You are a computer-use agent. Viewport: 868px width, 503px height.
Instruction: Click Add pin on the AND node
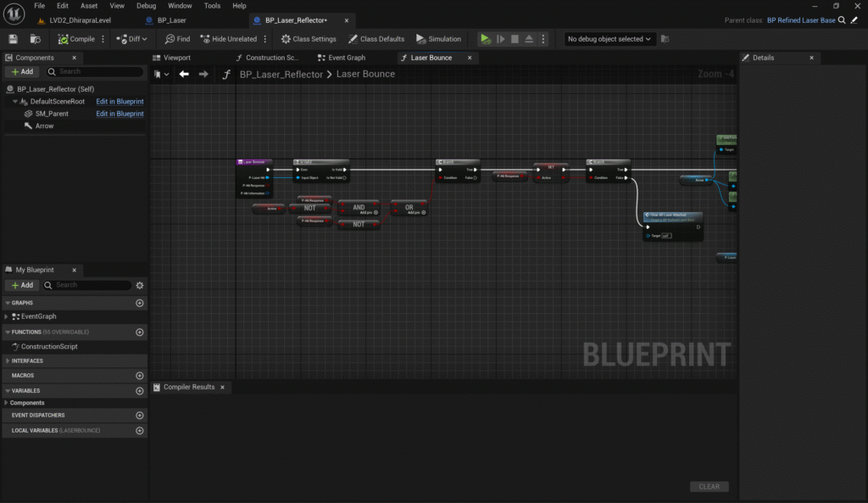click(x=369, y=213)
